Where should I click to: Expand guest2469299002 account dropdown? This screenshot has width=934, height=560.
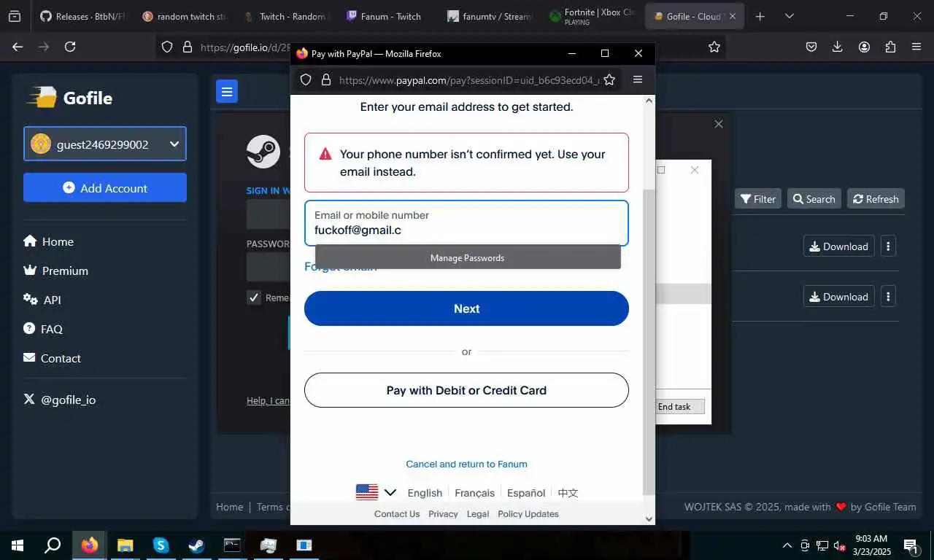pos(105,144)
